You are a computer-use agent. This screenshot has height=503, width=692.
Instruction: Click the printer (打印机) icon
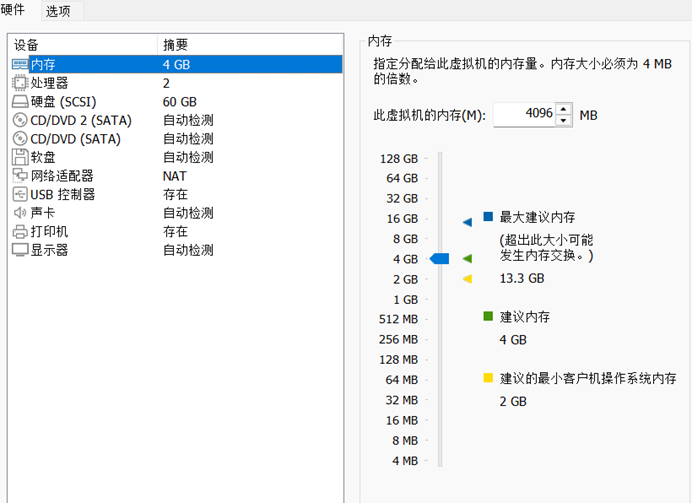click(20, 231)
